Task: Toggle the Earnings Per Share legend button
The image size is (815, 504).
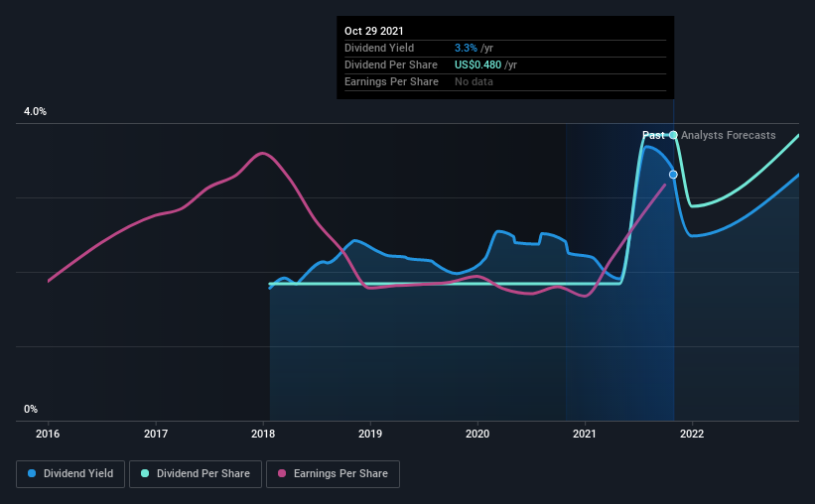Action: click(x=333, y=474)
